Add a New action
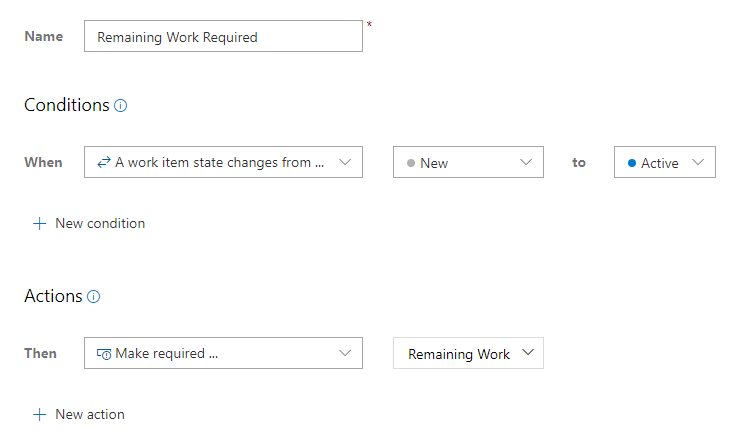The height and width of the screenshot is (438, 731). 89,414
